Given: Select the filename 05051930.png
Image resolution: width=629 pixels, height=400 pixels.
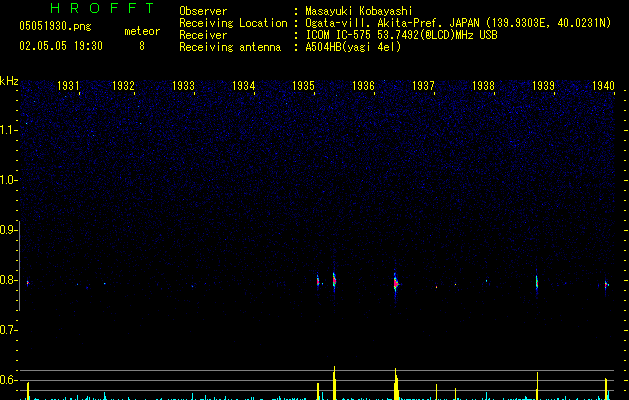Looking at the screenshot, I should [x=55, y=26].
